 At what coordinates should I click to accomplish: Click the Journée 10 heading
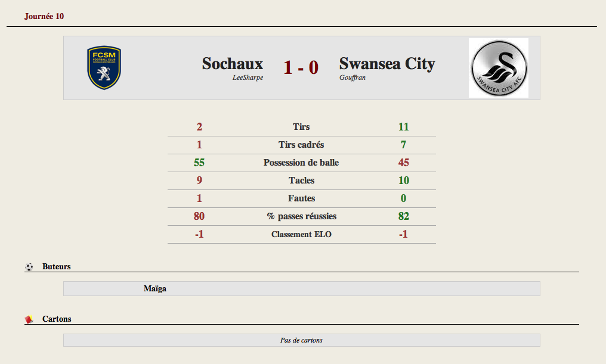tap(44, 16)
